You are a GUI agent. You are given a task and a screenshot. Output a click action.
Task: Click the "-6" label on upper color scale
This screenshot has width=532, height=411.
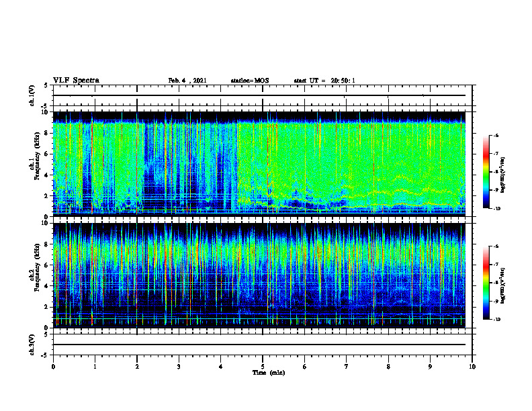pos(496,135)
